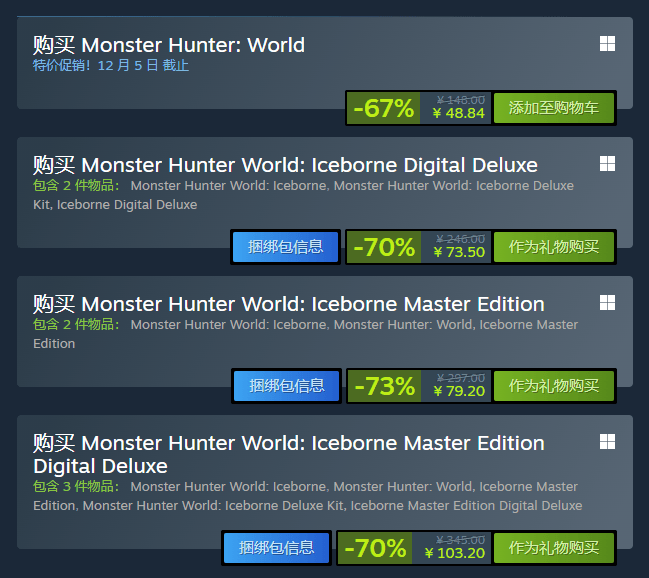Add Monster Hunter: World to cart
Screen dimensions: 649x578
[554, 108]
